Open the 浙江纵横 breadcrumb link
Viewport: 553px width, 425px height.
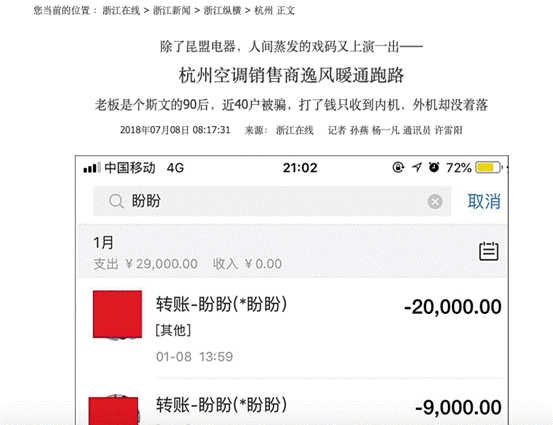pyautogui.click(x=223, y=11)
